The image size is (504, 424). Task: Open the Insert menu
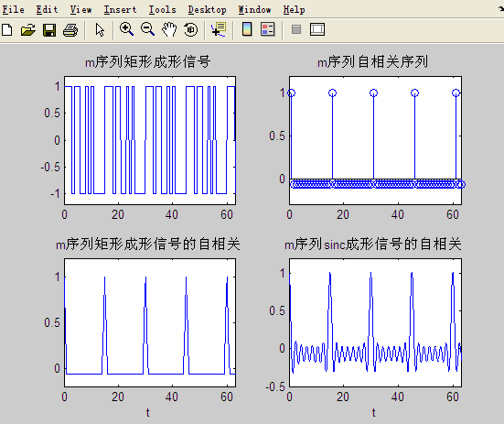pyautogui.click(x=120, y=10)
